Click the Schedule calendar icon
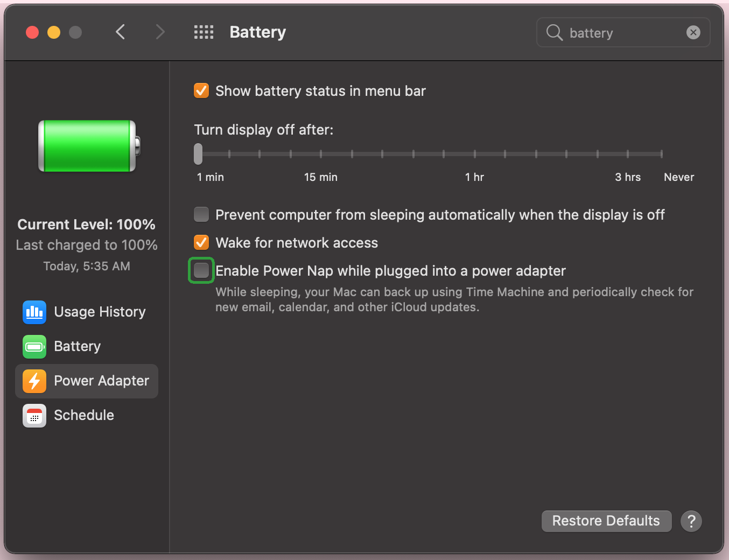 pyautogui.click(x=34, y=416)
